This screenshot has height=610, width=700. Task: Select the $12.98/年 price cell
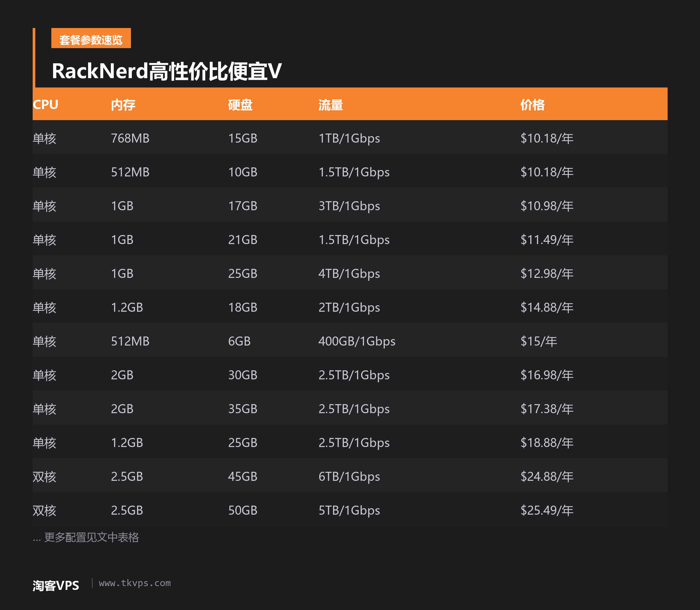(547, 273)
